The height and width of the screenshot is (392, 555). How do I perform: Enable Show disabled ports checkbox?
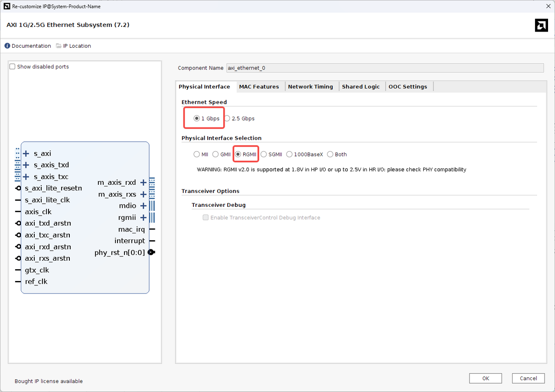[x=13, y=67]
